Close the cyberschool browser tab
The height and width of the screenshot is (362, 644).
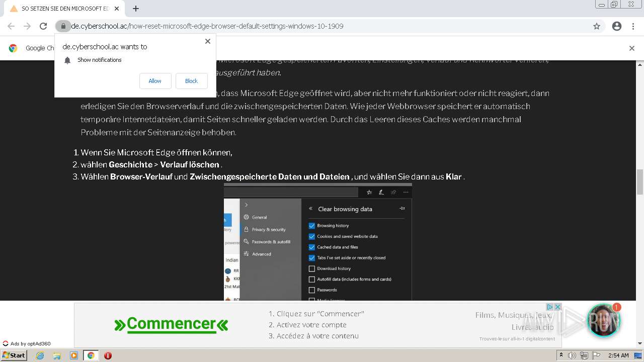tap(117, 9)
